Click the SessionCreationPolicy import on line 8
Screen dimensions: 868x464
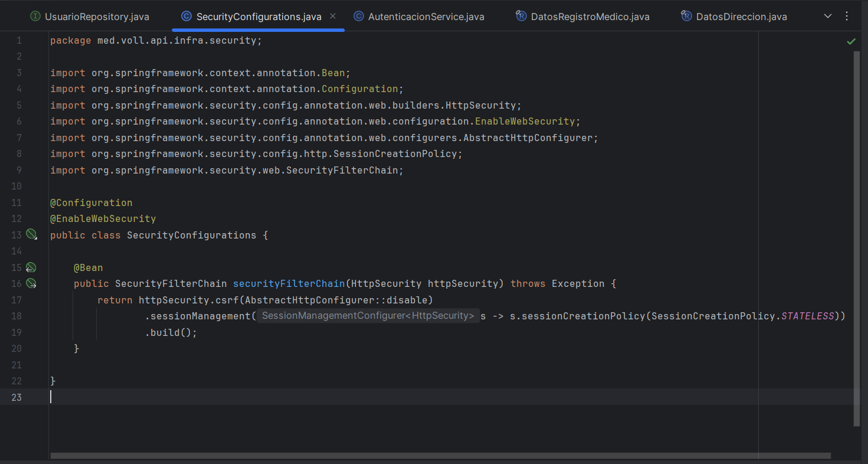[x=257, y=153]
